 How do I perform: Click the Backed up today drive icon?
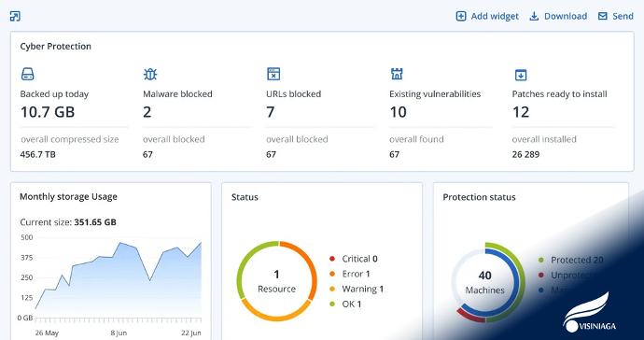point(27,74)
